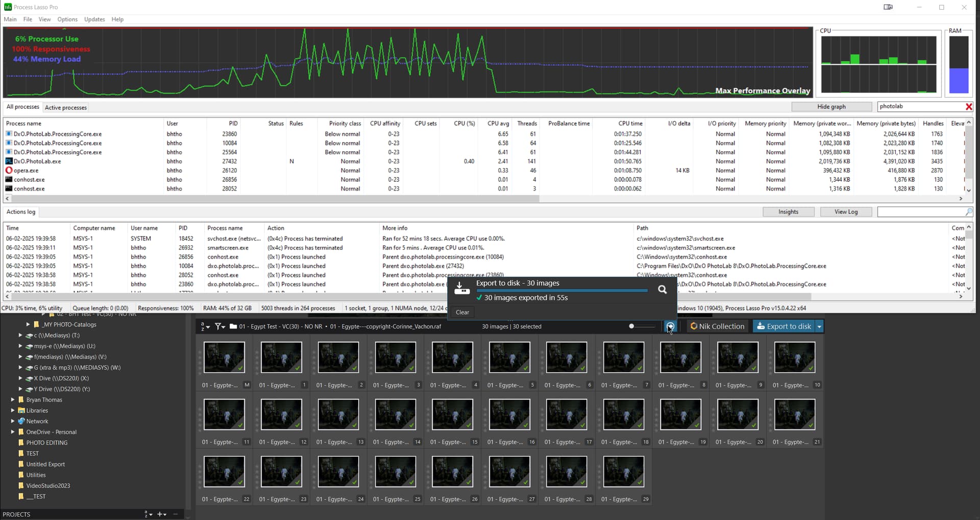Sort by Memory (private bytes) column
Viewport: 980px width, 520px height.
886,124
